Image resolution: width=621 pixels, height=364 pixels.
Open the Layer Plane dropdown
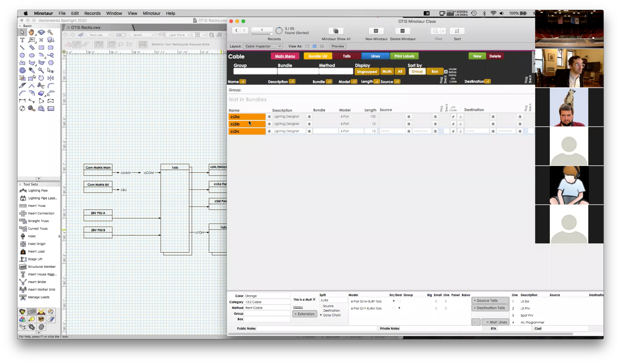[x=179, y=35]
